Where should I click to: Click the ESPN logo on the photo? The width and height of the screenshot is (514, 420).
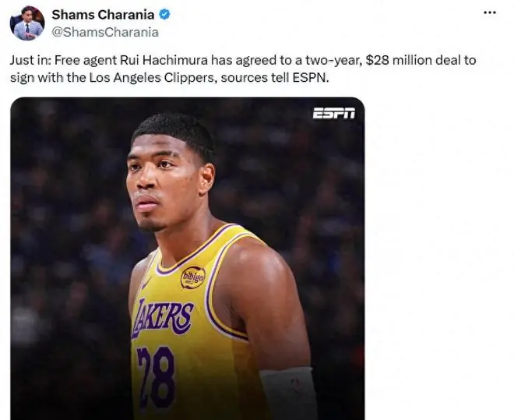(x=333, y=113)
